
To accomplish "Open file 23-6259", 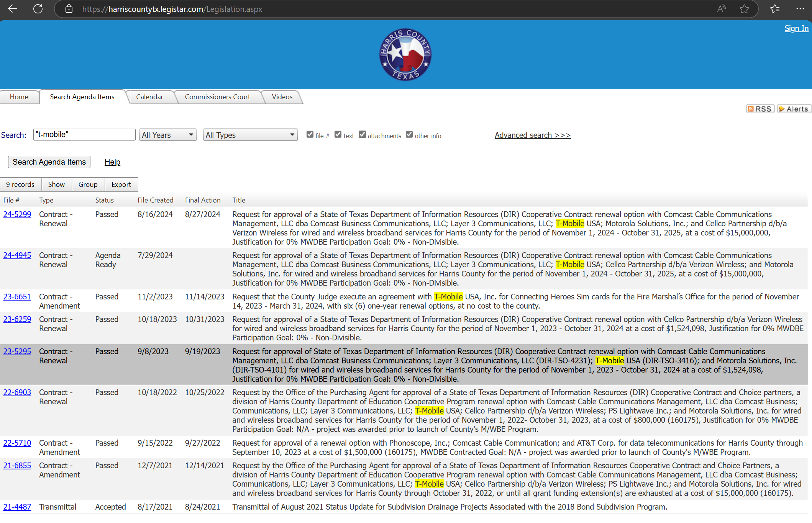I will click(x=17, y=319).
